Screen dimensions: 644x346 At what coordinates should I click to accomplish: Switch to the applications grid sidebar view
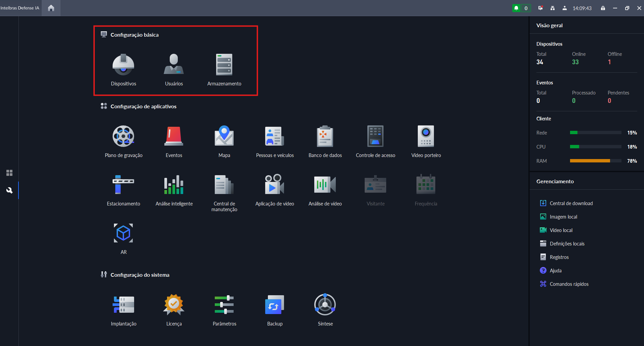pyautogui.click(x=9, y=173)
